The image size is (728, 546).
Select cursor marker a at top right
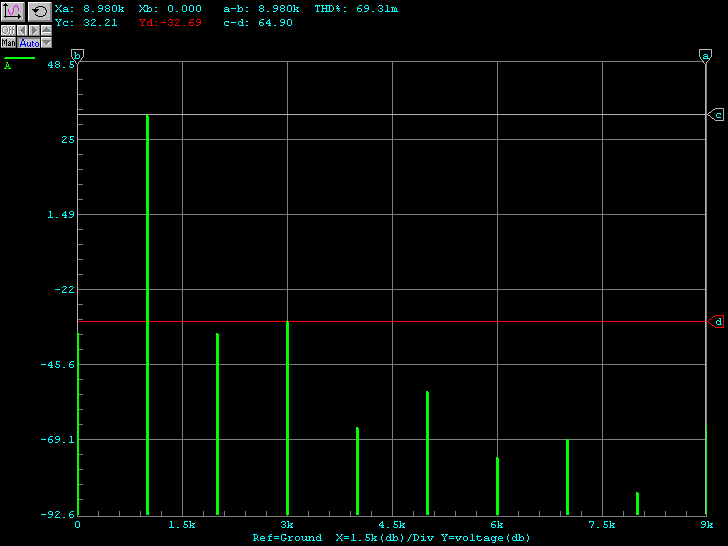tap(706, 56)
